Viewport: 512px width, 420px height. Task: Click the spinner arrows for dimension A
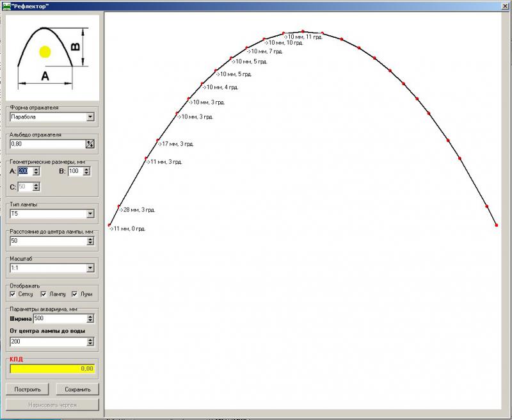36,171
